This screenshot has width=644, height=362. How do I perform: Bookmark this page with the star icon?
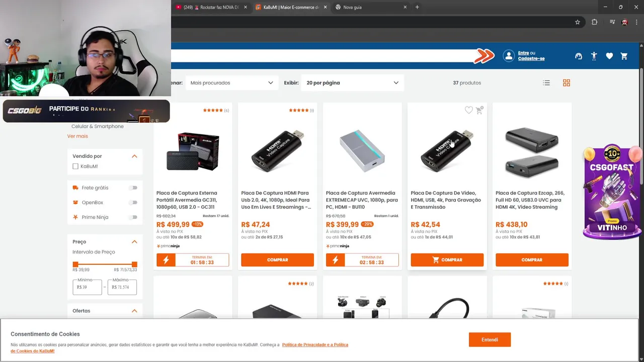point(578,22)
